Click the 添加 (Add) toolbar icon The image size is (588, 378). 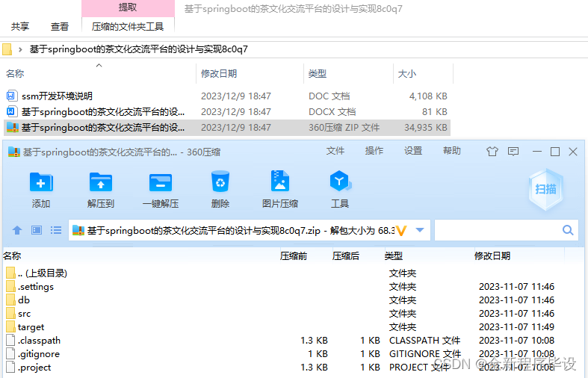[41, 182]
